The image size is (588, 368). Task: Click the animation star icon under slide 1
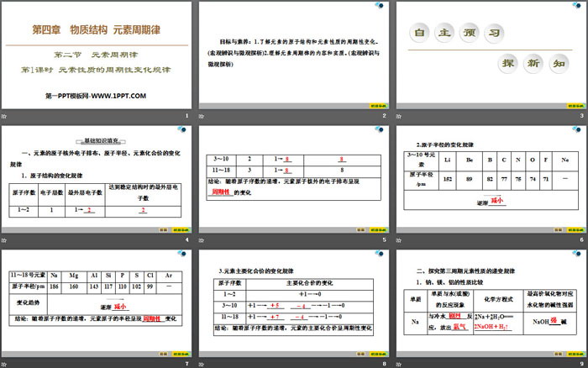pyautogui.click(x=4, y=116)
